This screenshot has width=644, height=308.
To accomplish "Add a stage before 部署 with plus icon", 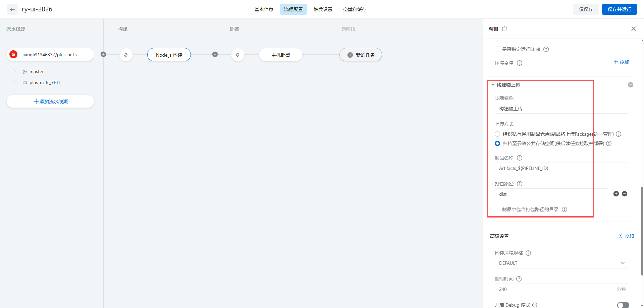I will pyautogui.click(x=215, y=54).
